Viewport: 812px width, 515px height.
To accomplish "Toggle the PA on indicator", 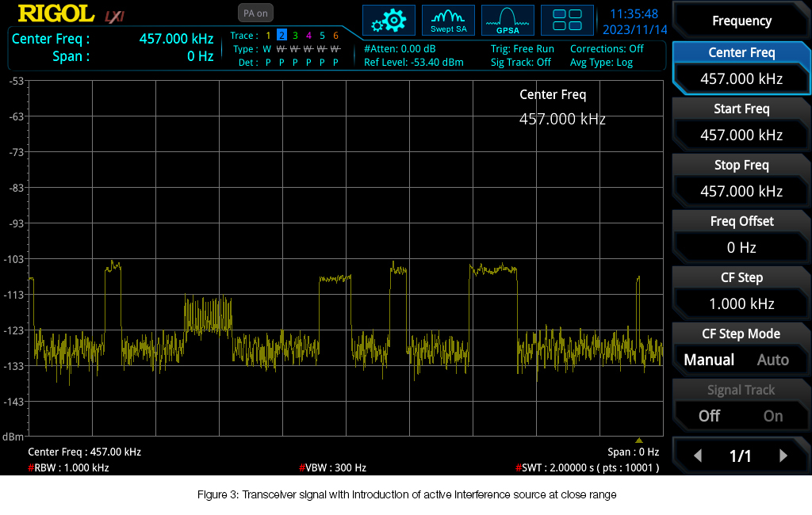I will 255,13.
